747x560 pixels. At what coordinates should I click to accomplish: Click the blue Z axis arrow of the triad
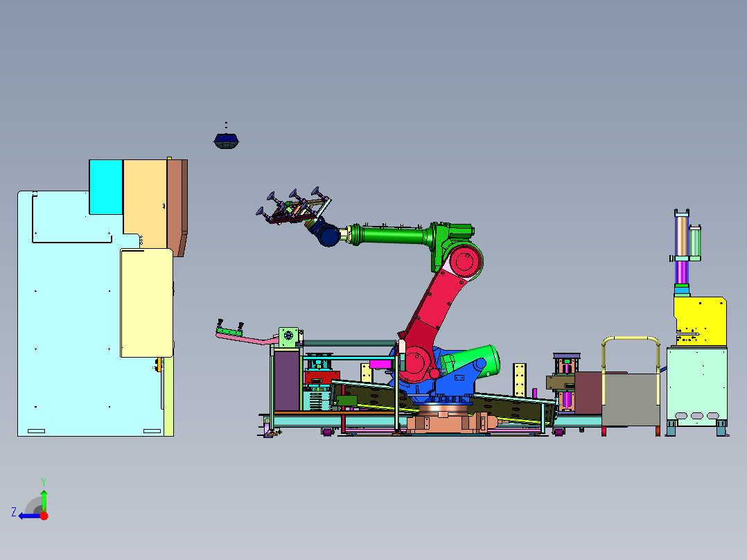pyautogui.click(x=30, y=516)
